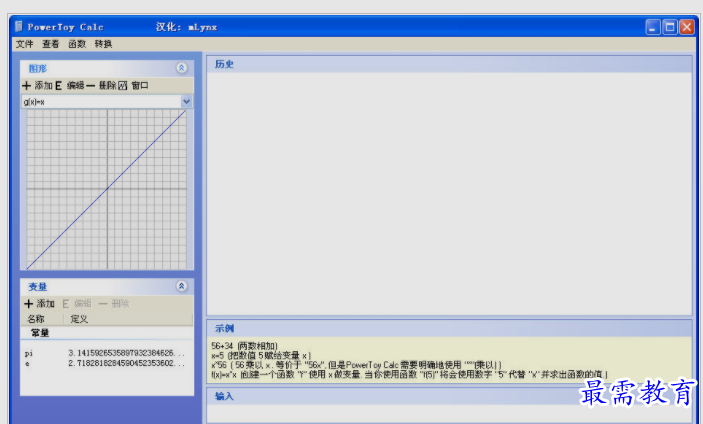Open the 函数 menu

pyautogui.click(x=77, y=44)
